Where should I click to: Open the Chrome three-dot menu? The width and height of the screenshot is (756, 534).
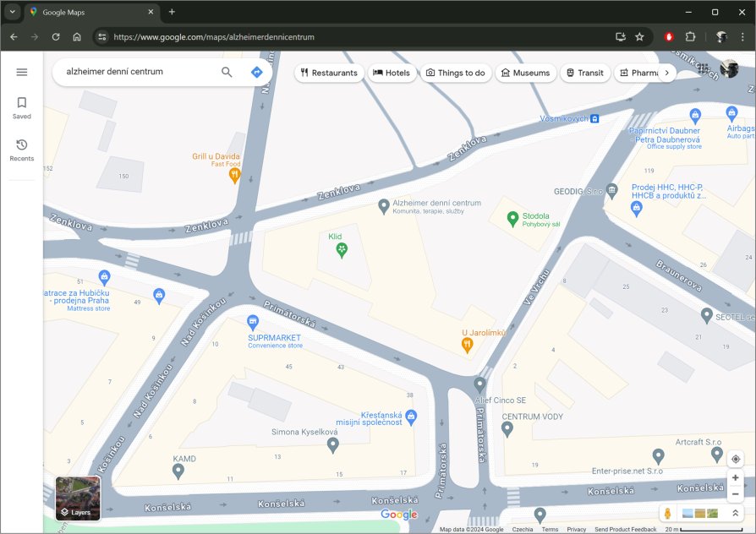coord(742,37)
